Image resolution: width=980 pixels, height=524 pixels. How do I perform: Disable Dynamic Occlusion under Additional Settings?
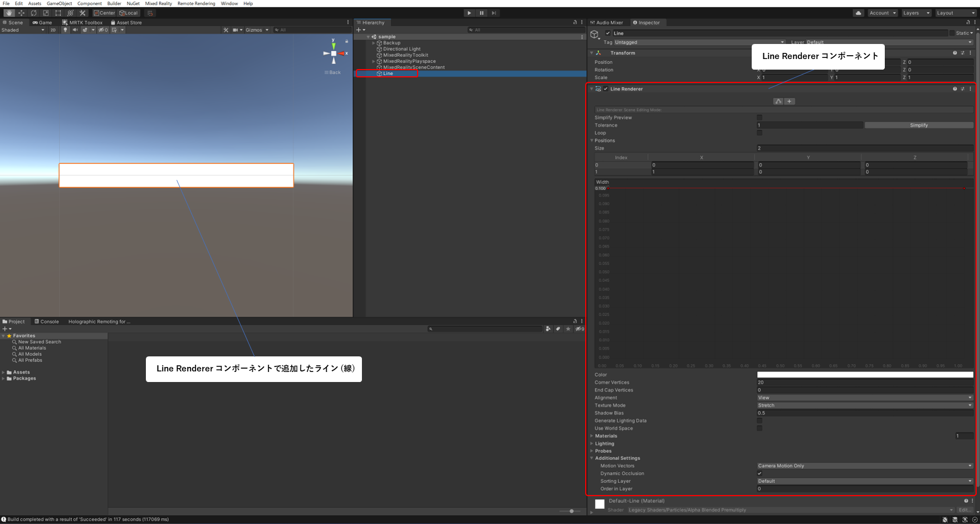click(759, 473)
